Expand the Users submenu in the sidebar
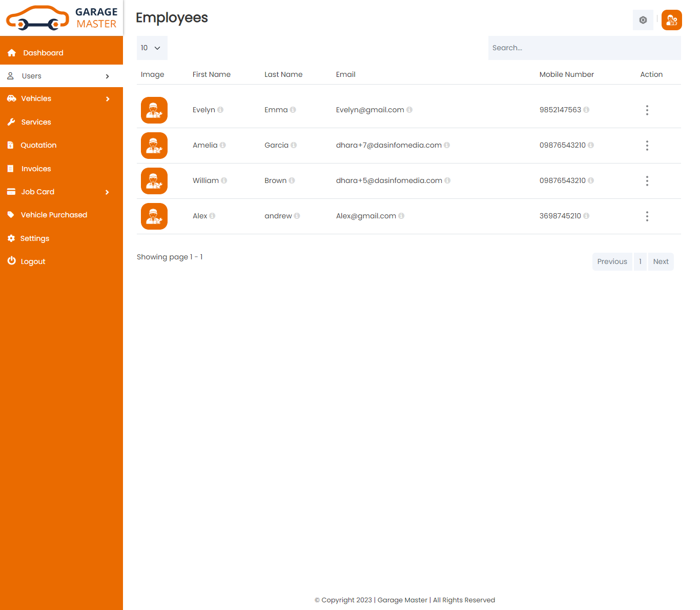The image size is (700, 610). point(107,76)
